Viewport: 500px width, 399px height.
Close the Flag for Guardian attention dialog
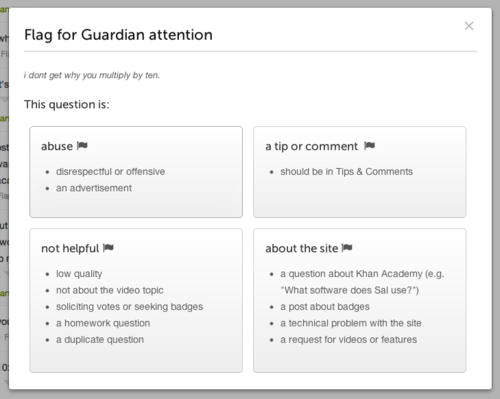click(469, 26)
